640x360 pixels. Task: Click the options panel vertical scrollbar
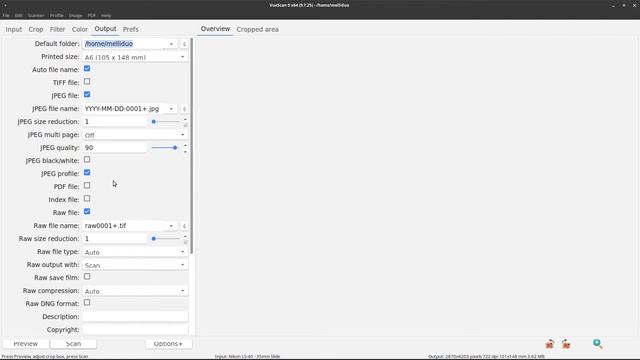tap(191, 146)
